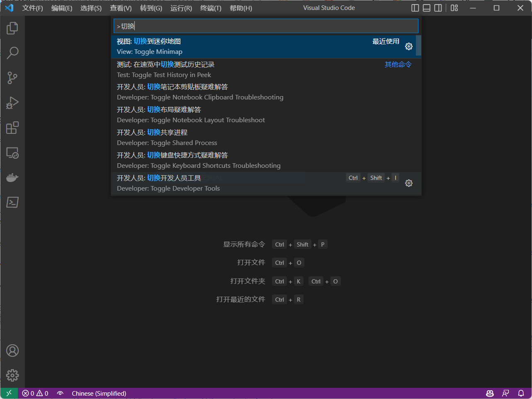Open Remote Explorer in activity bar
Image resolution: width=532 pixels, height=399 pixels.
[12, 152]
